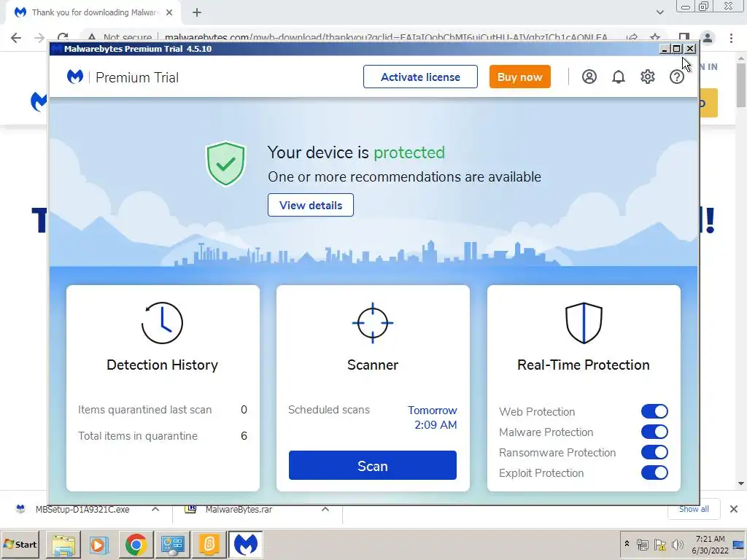747x560 pixels.
Task: Go forward in Chrome
Action: click(39, 38)
